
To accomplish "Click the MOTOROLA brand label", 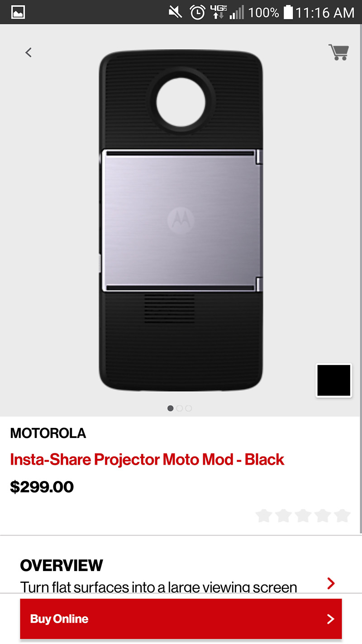I will coord(48,433).
